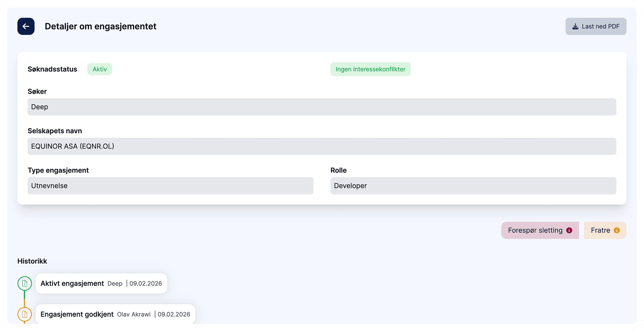Click orange info icon on Fratre
This screenshot has height=331, width=644.
(x=617, y=230)
